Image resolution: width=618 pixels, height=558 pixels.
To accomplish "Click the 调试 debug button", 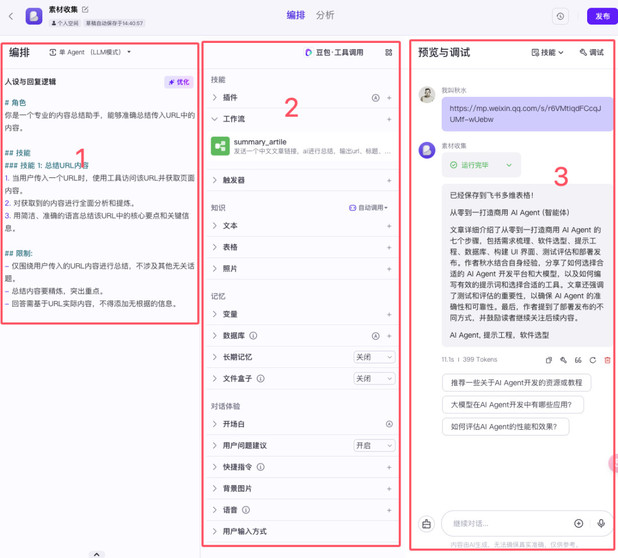I will pyautogui.click(x=592, y=52).
